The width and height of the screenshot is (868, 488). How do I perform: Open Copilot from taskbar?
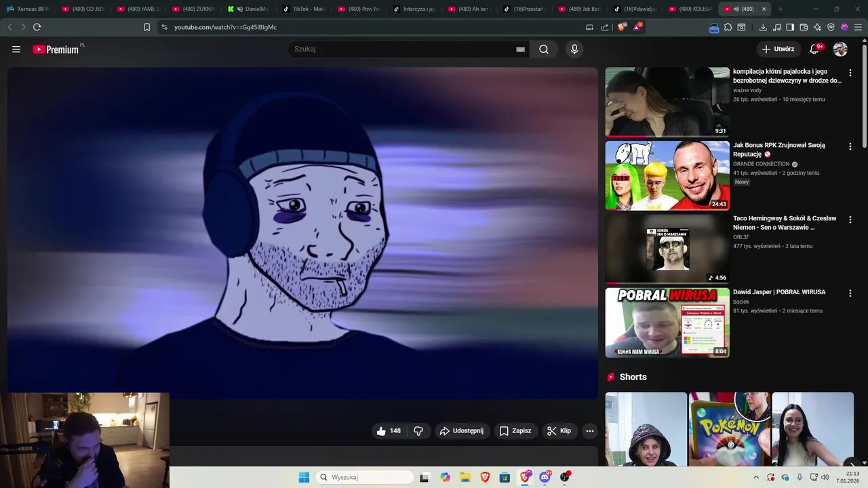click(445, 477)
